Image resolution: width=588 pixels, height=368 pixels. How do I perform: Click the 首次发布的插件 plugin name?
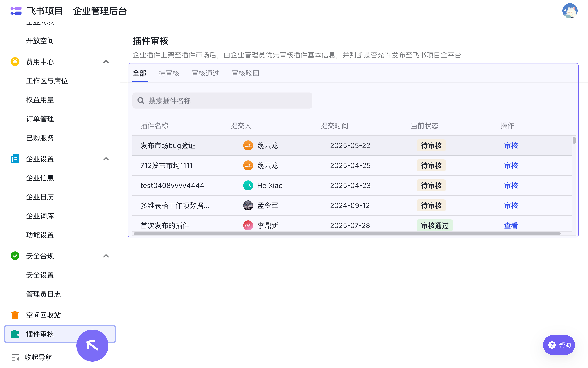(165, 226)
